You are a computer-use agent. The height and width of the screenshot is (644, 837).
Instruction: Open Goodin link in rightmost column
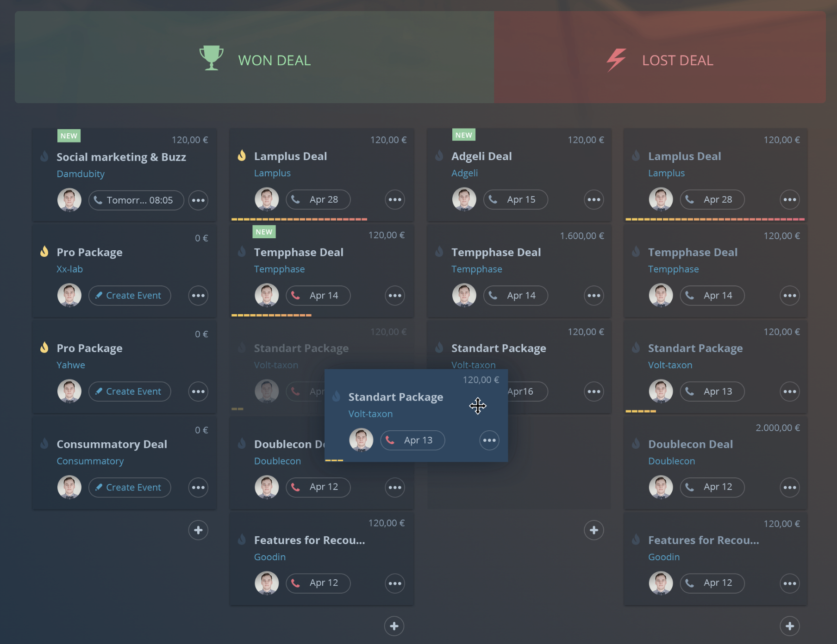[x=664, y=557]
